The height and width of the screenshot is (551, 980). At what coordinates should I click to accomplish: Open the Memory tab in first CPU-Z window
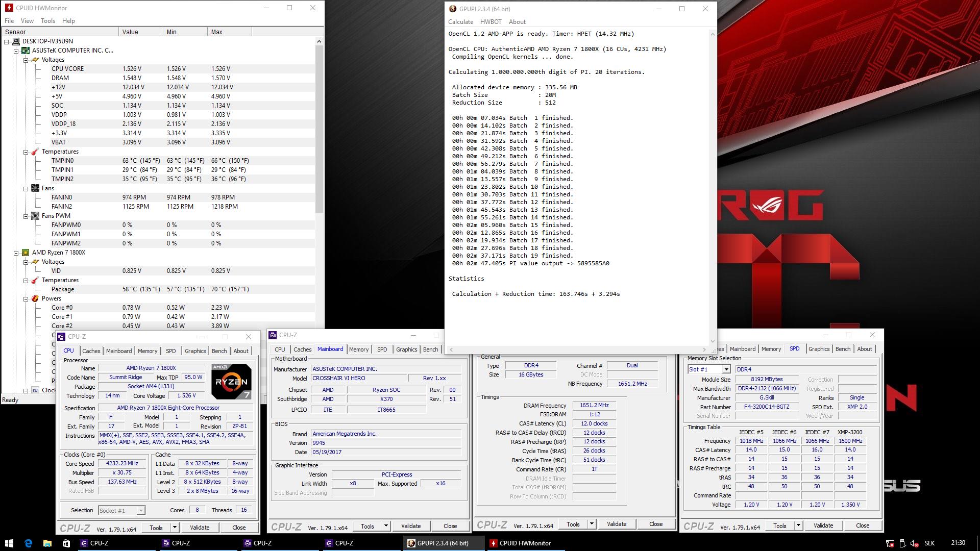[x=148, y=351]
